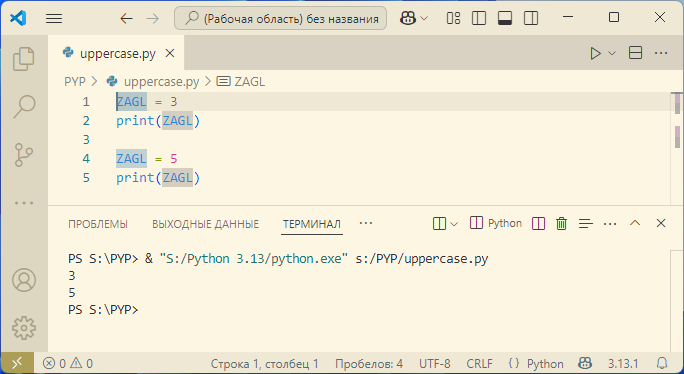
Task: Select the ТЕРМИНАЛ panel tab
Action: tap(311, 224)
